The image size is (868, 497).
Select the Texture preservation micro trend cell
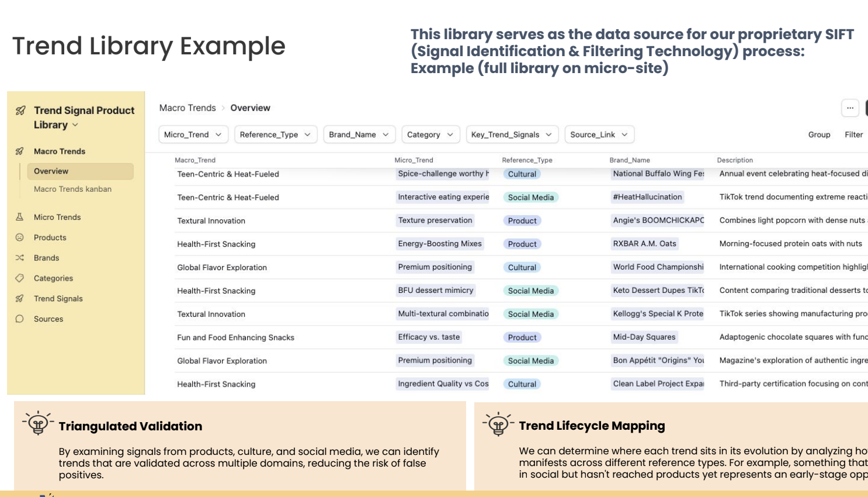[435, 220]
